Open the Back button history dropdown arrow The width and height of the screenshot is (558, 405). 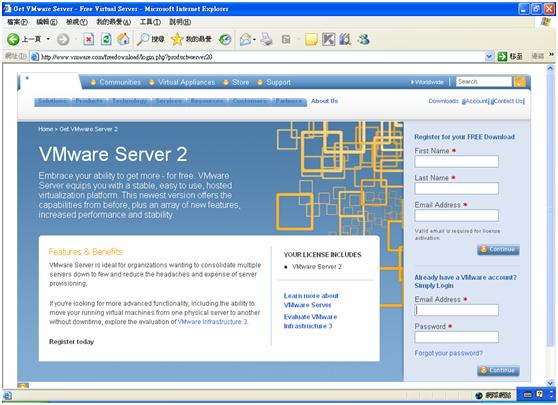(x=48, y=39)
